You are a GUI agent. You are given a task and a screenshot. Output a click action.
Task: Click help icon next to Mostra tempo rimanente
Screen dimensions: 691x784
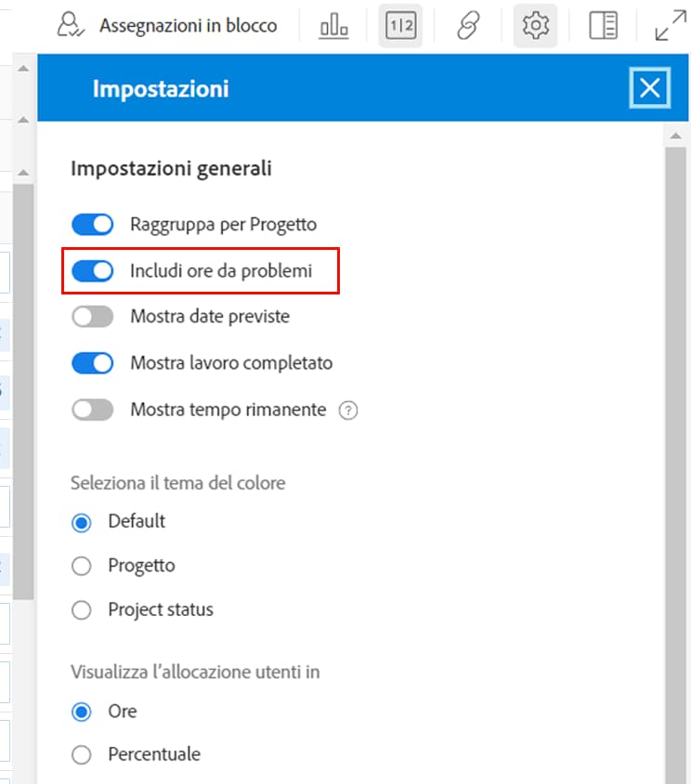(x=348, y=411)
